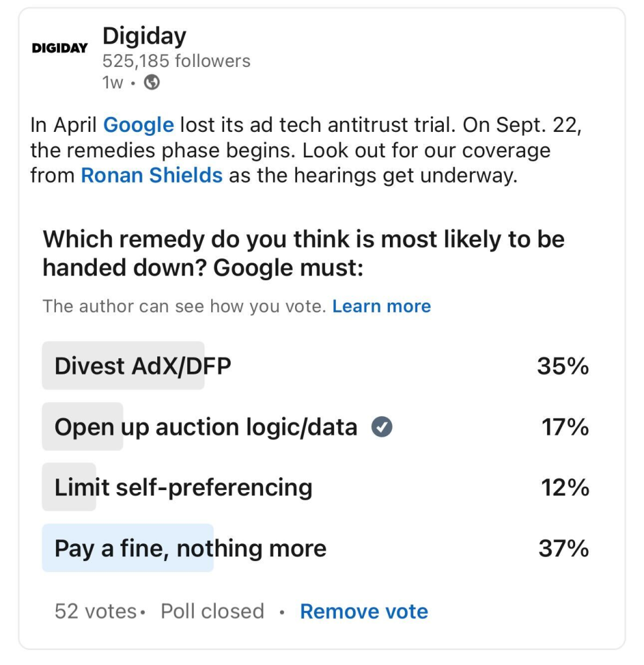This screenshot has height=665, width=644.
Task: Click the Digiday logo thumbnail
Action: [x=60, y=49]
